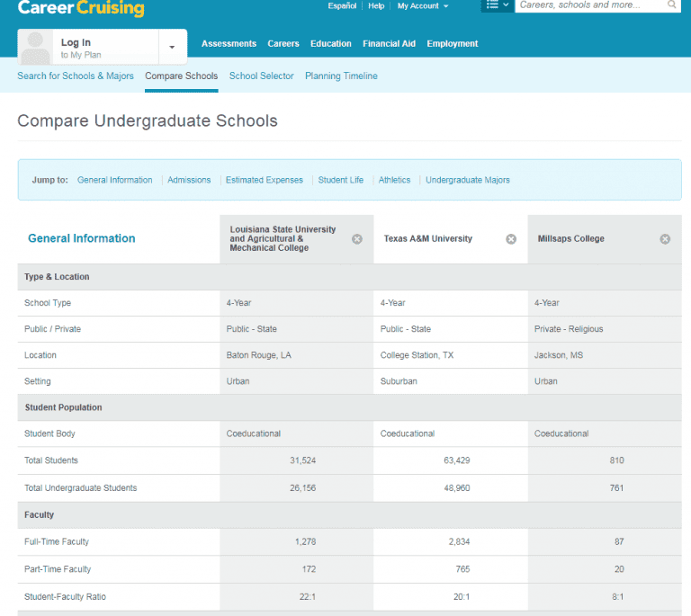Click total students value 31,524

[x=302, y=460]
